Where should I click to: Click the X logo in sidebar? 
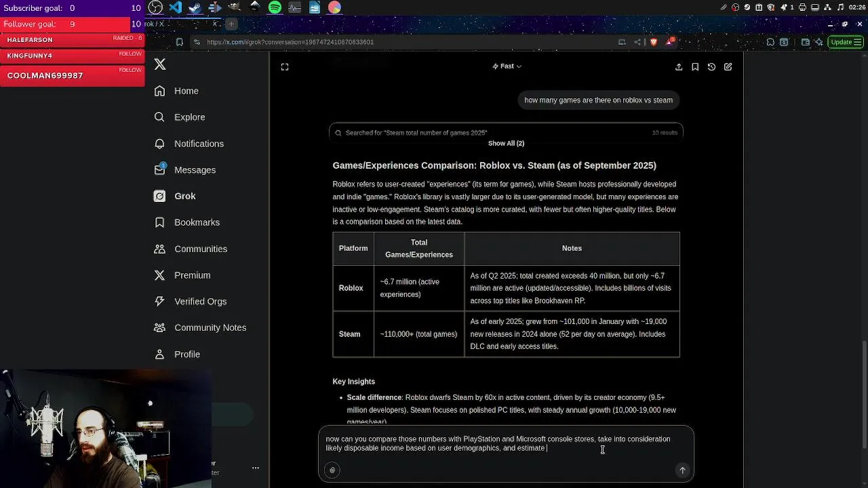[160, 64]
